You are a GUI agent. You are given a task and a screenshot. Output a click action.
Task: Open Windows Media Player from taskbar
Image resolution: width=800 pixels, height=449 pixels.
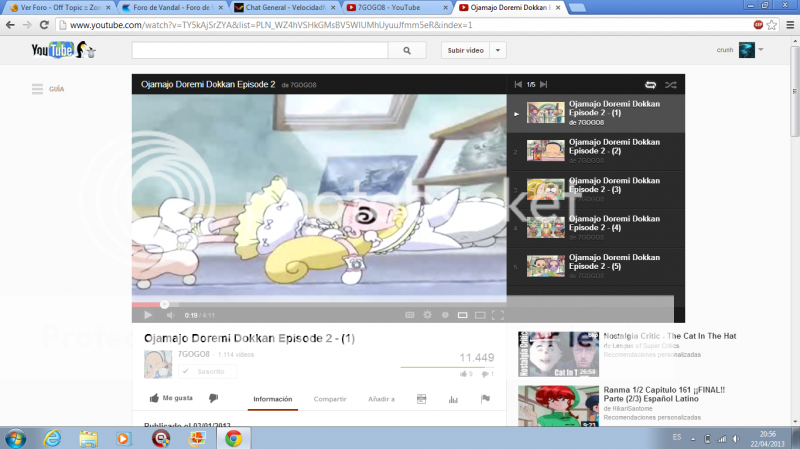[123, 438]
